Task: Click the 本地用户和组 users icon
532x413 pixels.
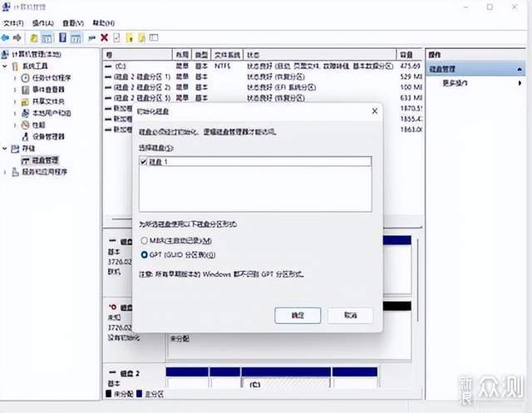Action: 25,113
